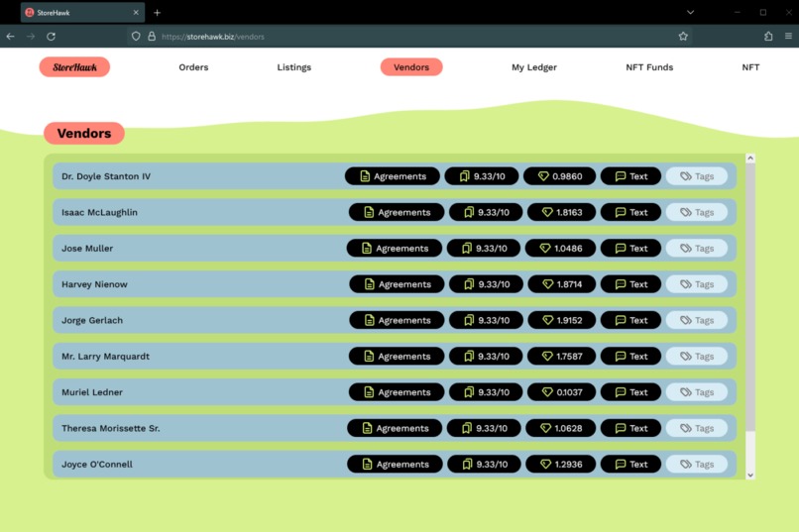799x532 pixels.
Task: Click the vendor list scrollbar thumb
Action: (750, 297)
